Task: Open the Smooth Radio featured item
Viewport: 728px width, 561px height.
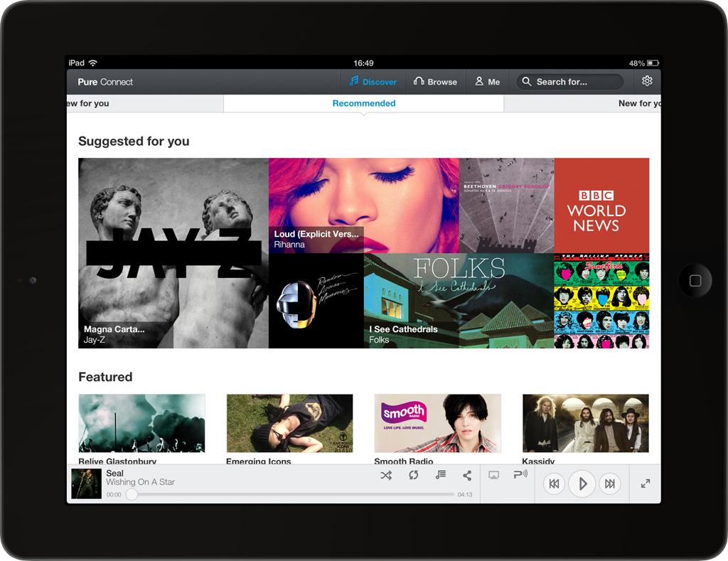Action: (437, 425)
